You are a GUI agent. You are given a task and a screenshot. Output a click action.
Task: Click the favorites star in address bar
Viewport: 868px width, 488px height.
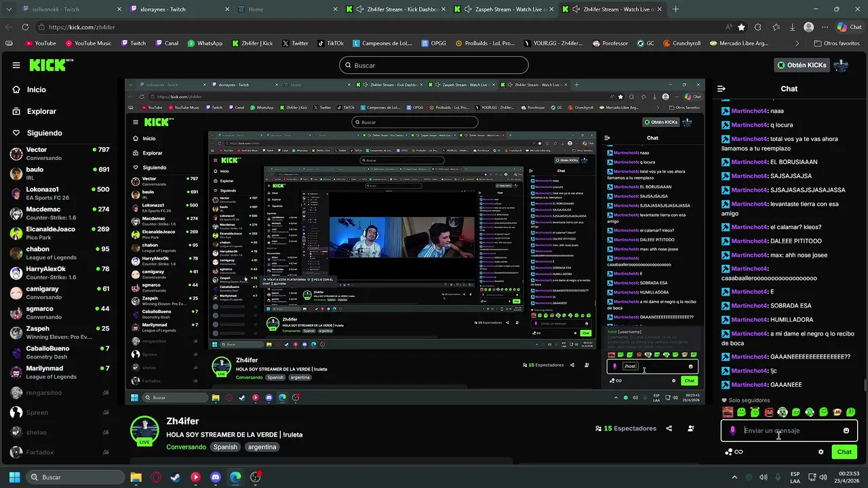tap(741, 27)
